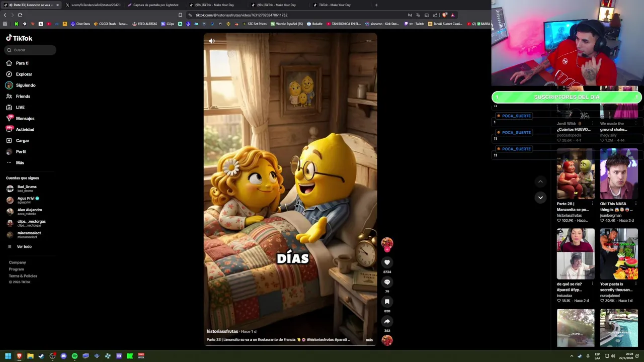The image size is (644, 362).
Task: Open the STC Set Prices bookmark
Action: pos(254,24)
